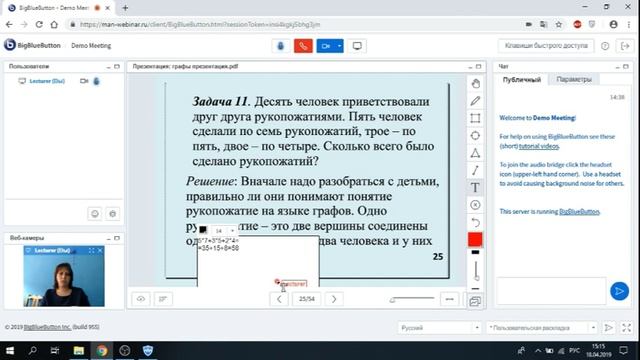
Task: Open language dropdown showing Русский
Action: pyautogui.click(x=439, y=328)
